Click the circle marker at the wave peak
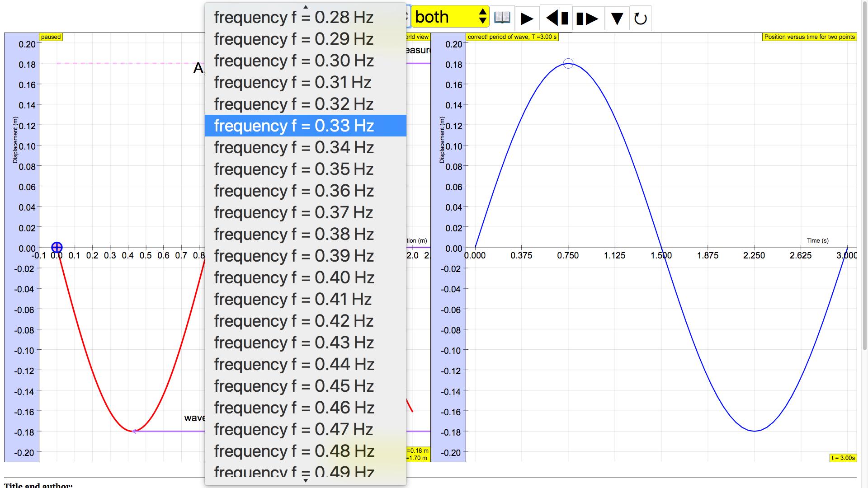 pyautogui.click(x=568, y=64)
